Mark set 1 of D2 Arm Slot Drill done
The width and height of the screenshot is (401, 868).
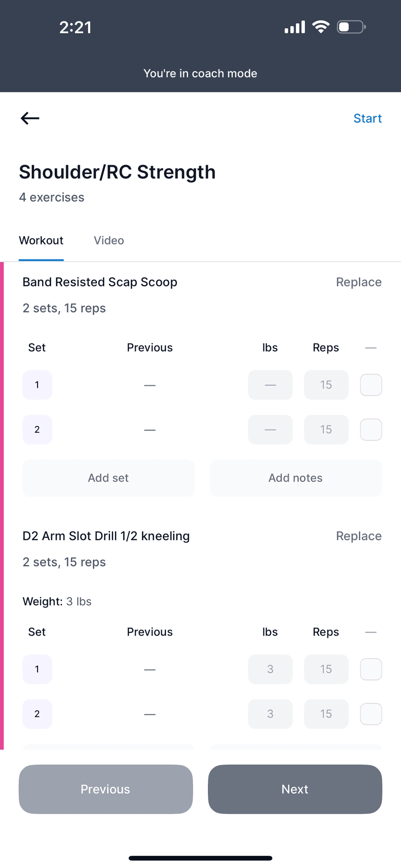371,669
